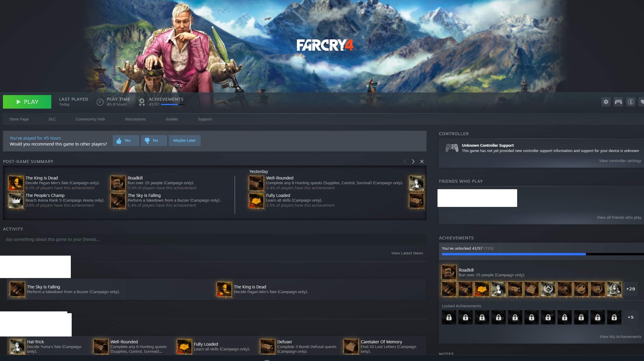The image size is (644, 361).
Task: Recommend the game with the Yes thumbs-up
Action: tap(126, 141)
